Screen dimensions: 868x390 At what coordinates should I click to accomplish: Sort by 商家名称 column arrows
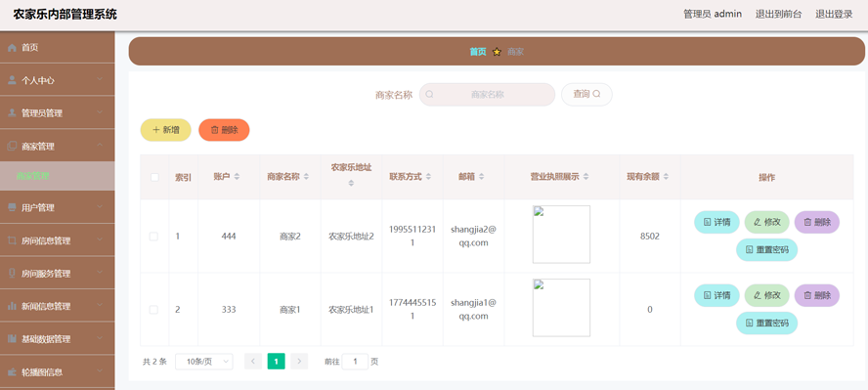pyautogui.click(x=306, y=177)
